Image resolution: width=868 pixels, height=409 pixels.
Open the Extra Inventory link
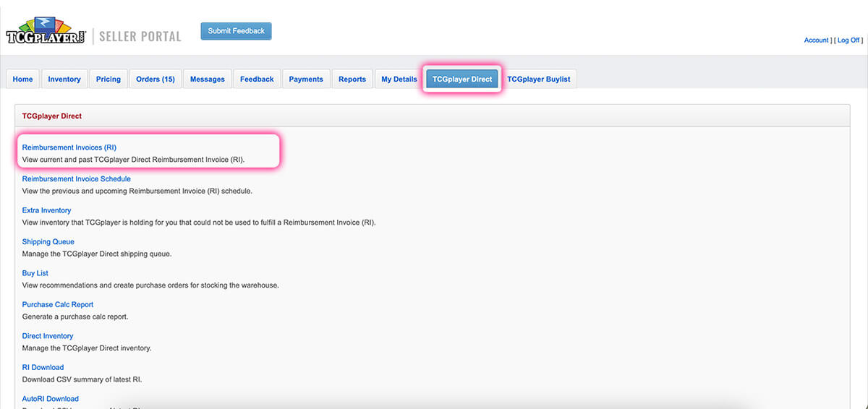pos(46,210)
